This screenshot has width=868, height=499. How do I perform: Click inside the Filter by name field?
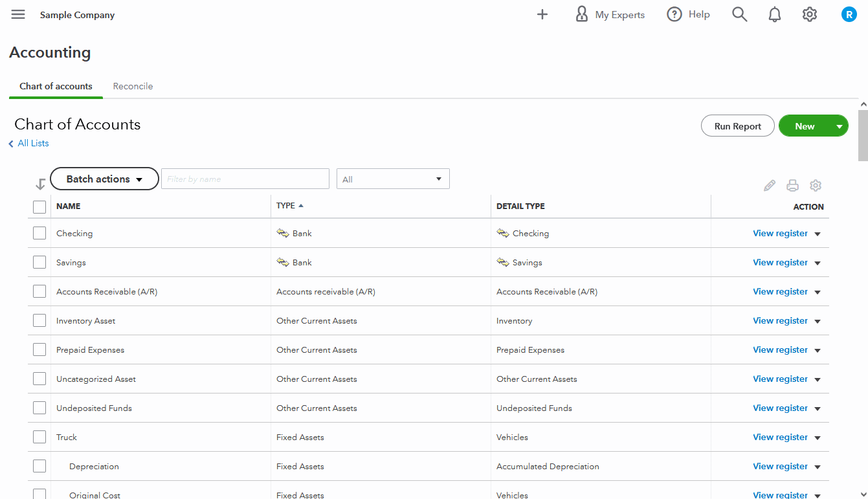(245, 179)
